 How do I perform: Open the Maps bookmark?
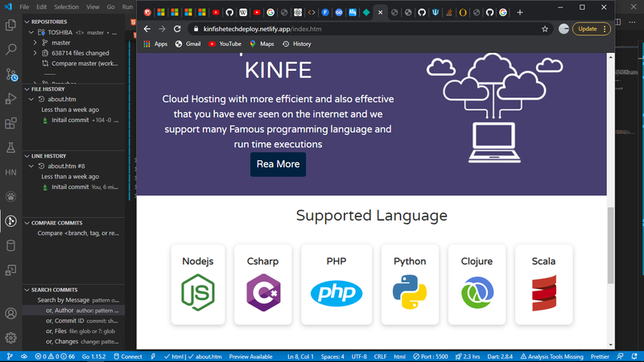click(x=262, y=44)
